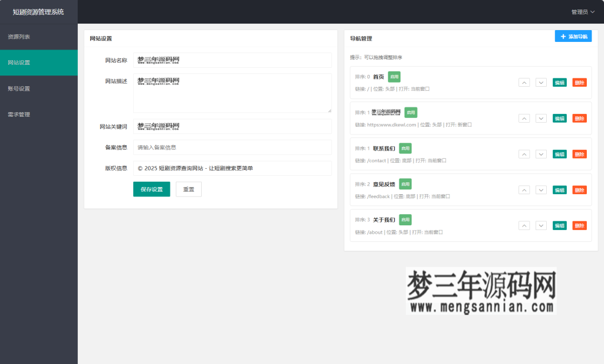
Task: Click the 联系我们 navigation title text
Action: pos(384,148)
